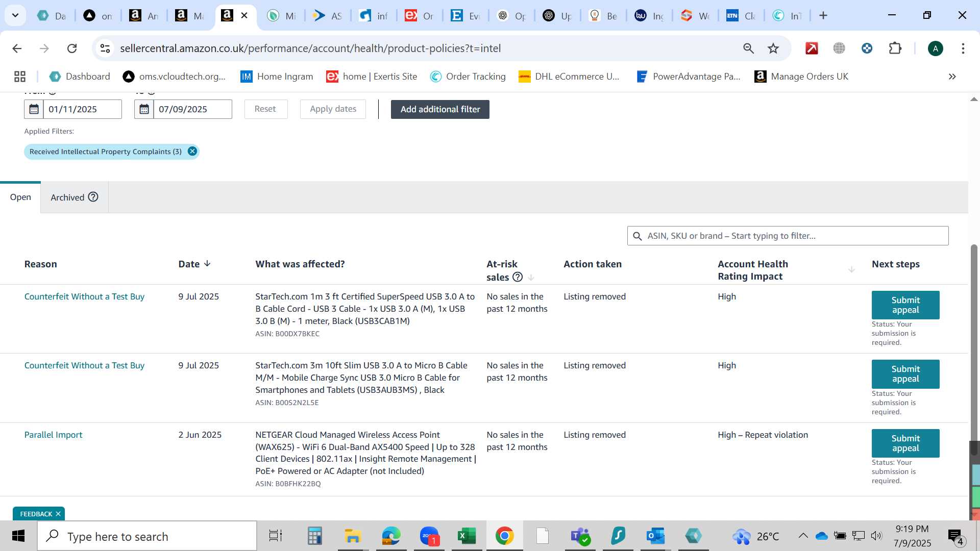The width and height of the screenshot is (980, 551).
Task: Open the Windows notification center
Action: pyautogui.click(x=955, y=536)
